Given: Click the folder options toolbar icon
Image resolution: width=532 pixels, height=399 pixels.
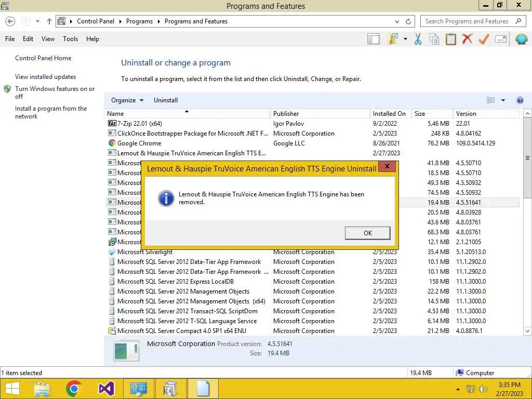Looking at the screenshot, I should [x=393, y=39].
